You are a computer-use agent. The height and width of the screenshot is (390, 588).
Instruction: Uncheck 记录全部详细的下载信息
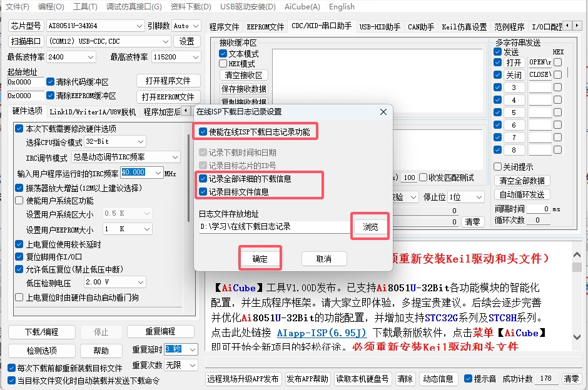click(203, 179)
